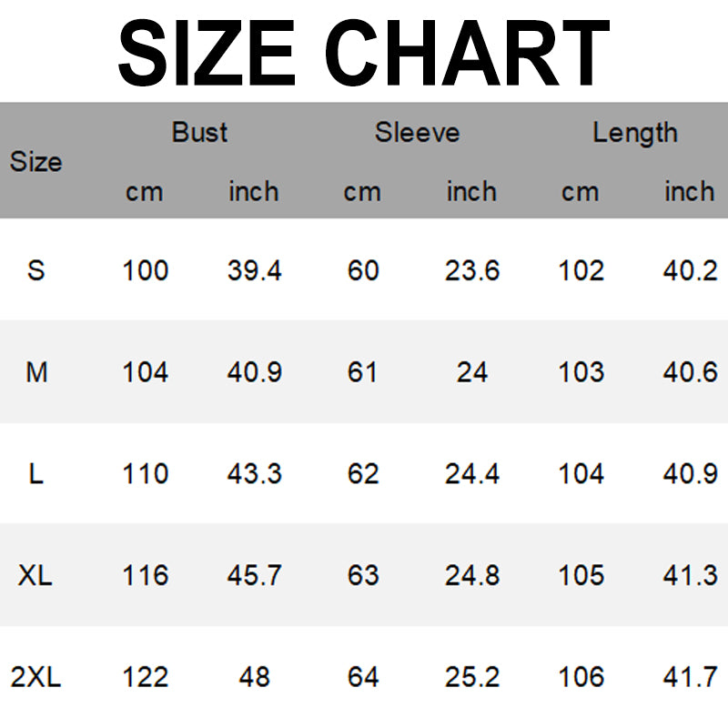Select the 105 cm length value

[581, 575]
